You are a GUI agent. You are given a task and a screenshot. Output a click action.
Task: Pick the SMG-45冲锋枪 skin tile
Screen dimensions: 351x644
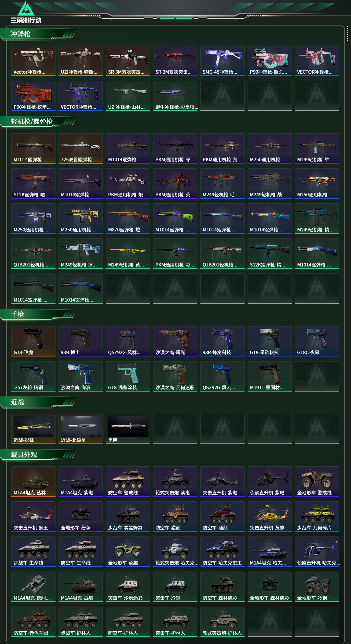(x=222, y=61)
